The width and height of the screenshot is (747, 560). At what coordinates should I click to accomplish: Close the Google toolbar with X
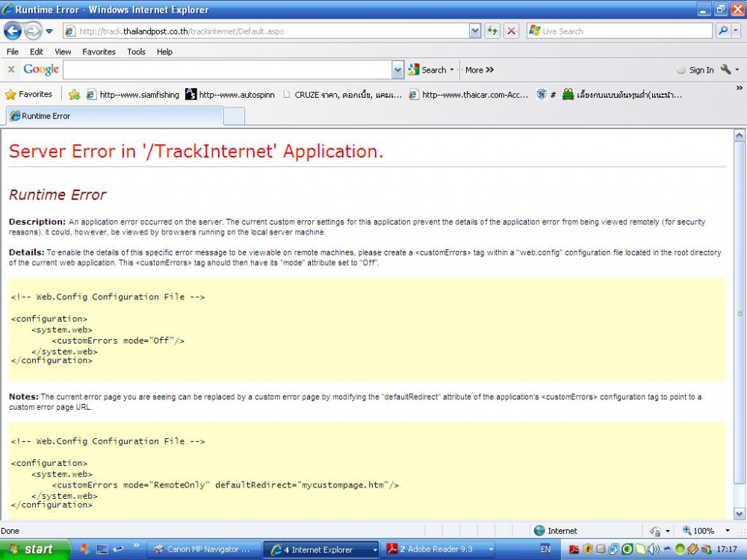point(11,69)
